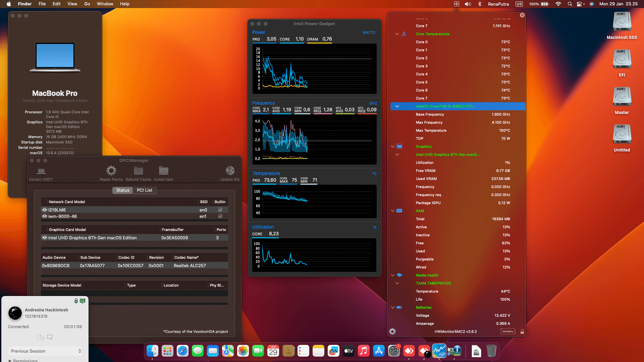Click the Rebuild Cache folder icon
This screenshot has width=644, height=362.
[138, 171]
